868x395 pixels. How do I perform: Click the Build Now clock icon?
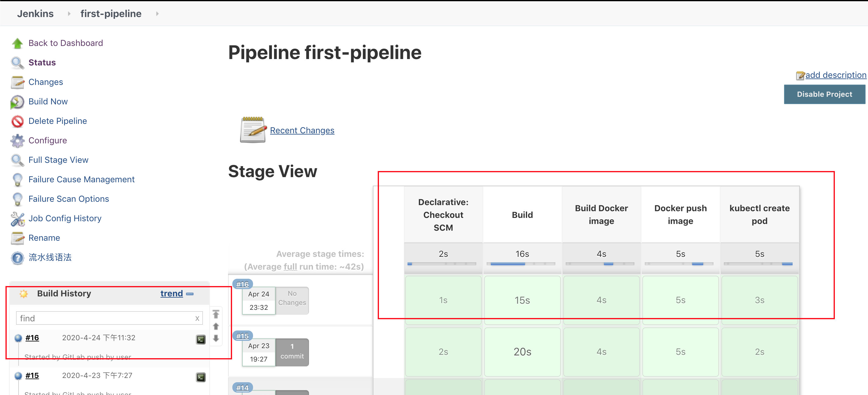[x=17, y=102]
